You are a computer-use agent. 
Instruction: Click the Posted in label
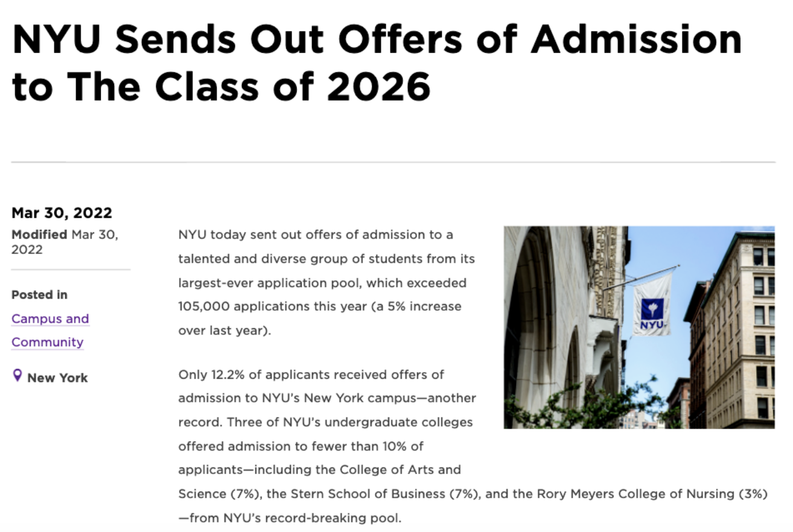point(39,295)
